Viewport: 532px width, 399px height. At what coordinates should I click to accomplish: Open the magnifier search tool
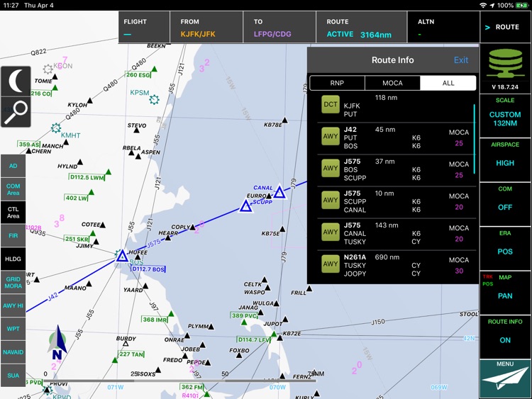[x=16, y=112]
